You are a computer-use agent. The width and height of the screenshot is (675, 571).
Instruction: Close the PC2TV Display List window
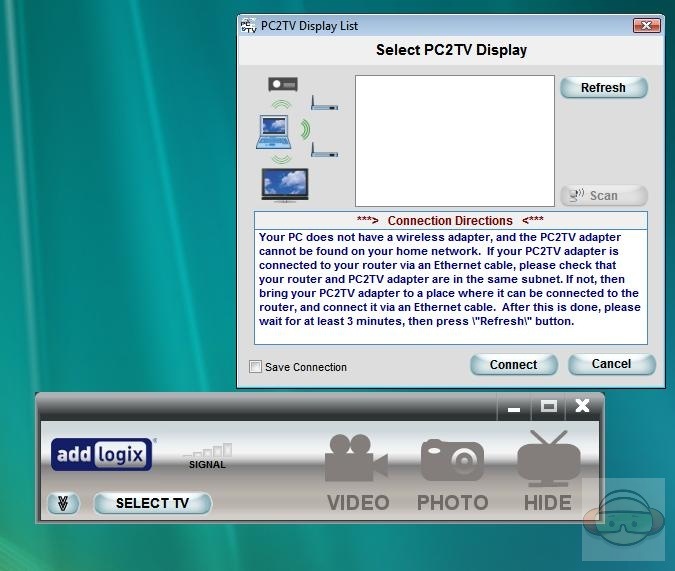pyautogui.click(x=647, y=25)
